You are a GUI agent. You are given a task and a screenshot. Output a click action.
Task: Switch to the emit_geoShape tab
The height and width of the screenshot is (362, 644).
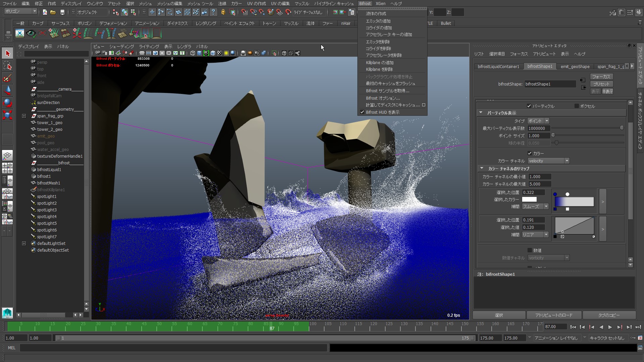(575, 66)
